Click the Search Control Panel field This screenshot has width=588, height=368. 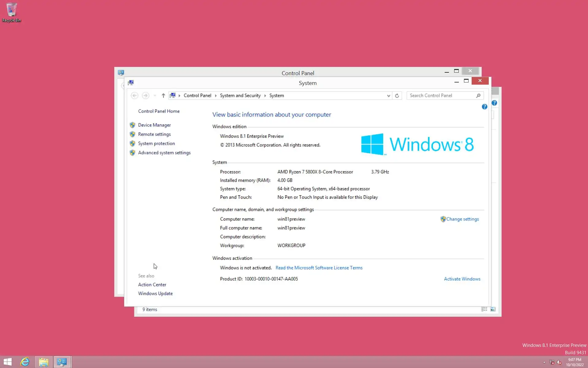[441, 96]
